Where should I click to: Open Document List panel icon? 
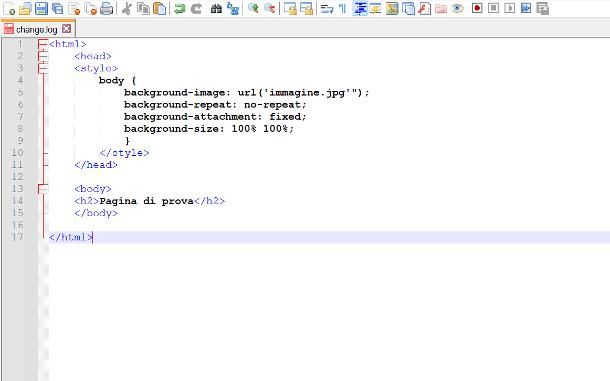pos(408,9)
